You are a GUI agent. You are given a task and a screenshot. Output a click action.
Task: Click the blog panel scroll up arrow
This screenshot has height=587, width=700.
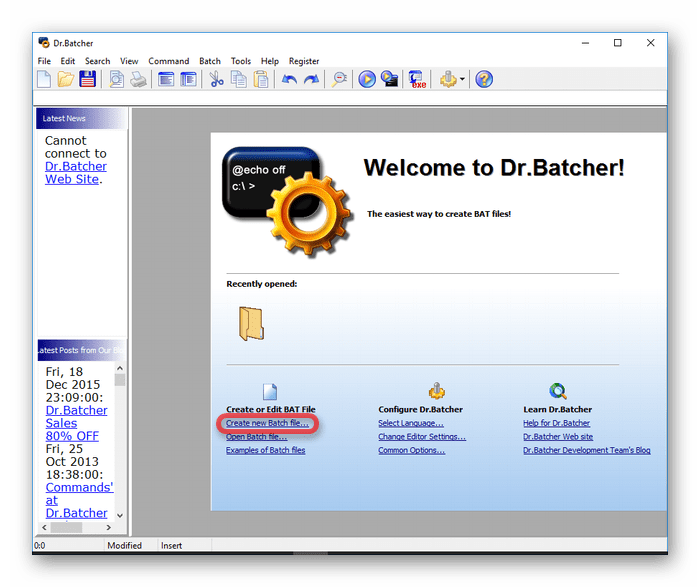click(120, 368)
